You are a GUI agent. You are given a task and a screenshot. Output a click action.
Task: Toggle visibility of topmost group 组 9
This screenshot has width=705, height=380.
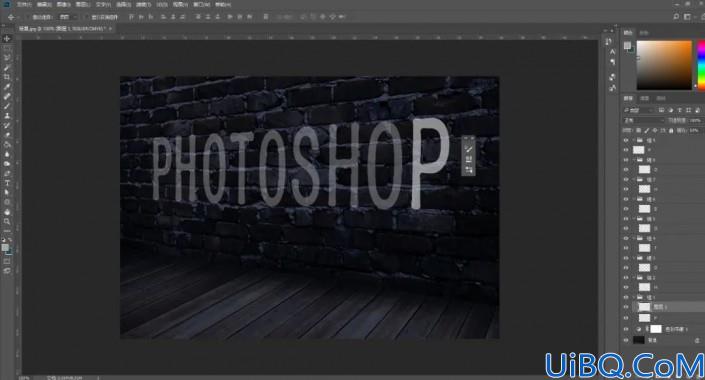[626, 140]
